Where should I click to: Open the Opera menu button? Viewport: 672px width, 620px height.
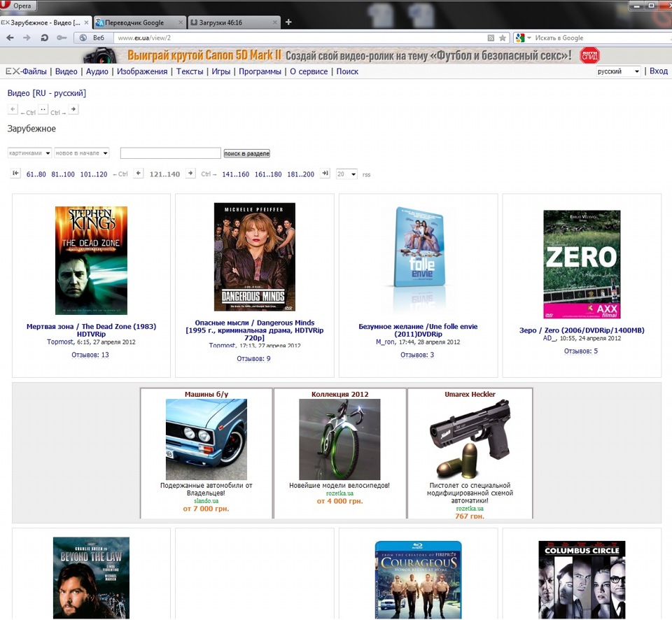(18, 6)
